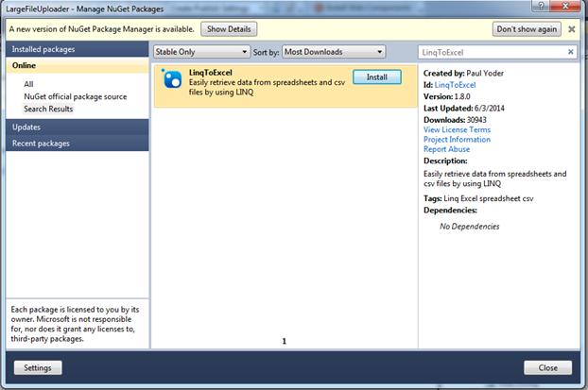
Task: Click the license disclaimer text
Action: tap(75, 324)
